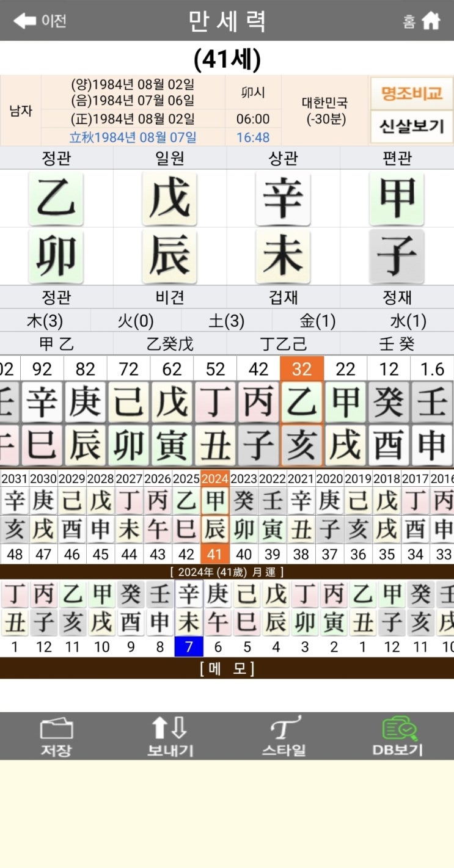Select the 52 대운 number
This screenshot has width=454, height=868.
click(215, 368)
